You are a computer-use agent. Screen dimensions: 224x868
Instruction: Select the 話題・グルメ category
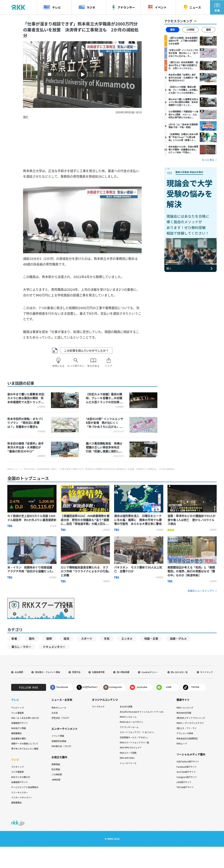(178, 638)
